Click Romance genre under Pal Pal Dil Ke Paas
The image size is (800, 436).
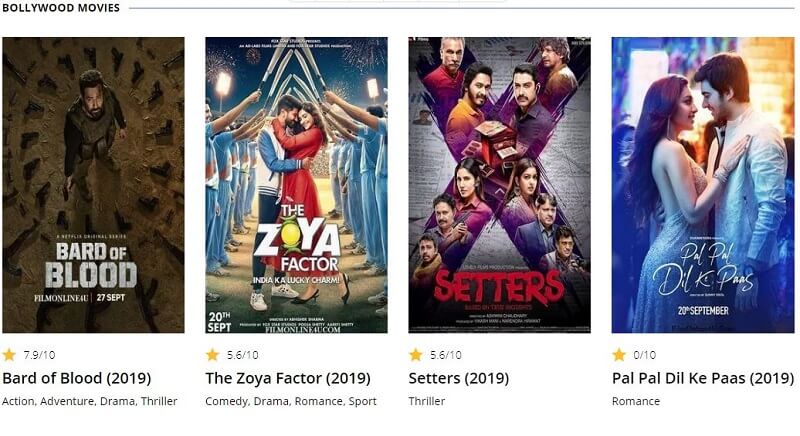[x=636, y=401]
